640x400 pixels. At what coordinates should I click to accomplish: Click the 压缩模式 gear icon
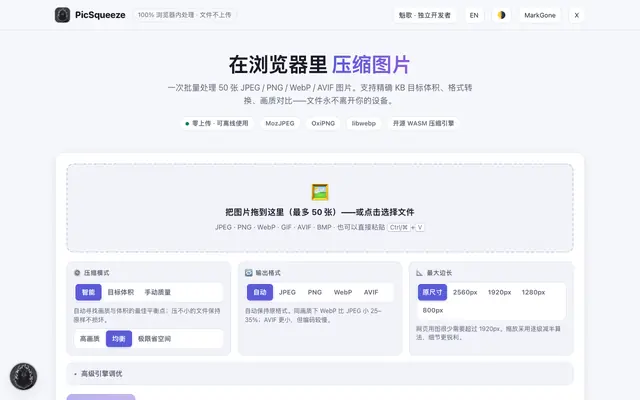[77, 273]
